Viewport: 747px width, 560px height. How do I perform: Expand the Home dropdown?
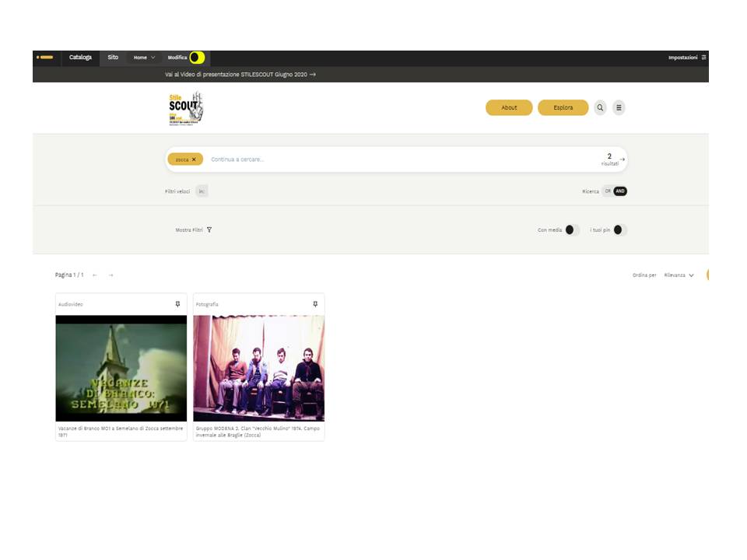[145, 58]
